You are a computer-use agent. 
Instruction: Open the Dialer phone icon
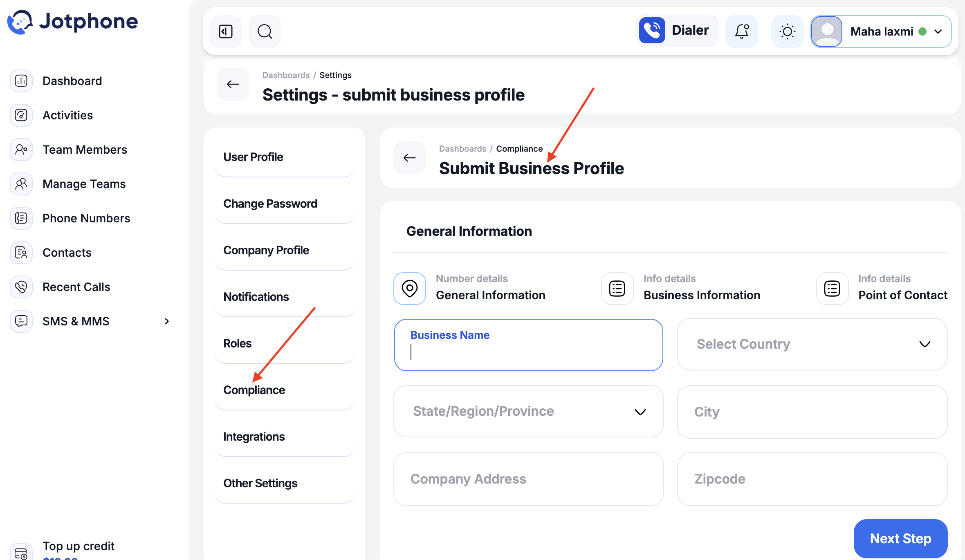[x=652, y=30]
